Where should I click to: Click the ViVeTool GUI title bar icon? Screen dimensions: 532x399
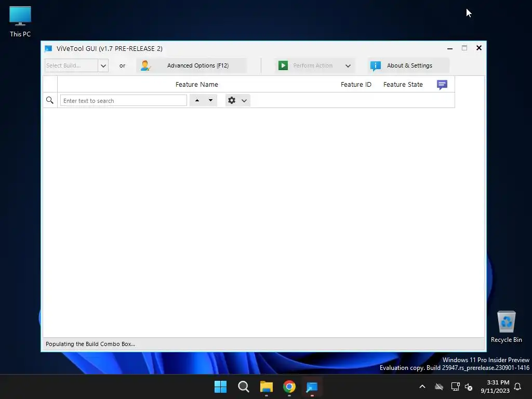pyautogui.click(x=48, y=48)
